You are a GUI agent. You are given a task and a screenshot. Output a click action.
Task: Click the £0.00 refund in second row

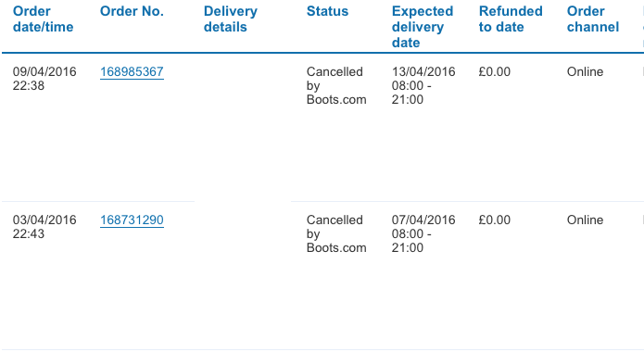[495, 220]
